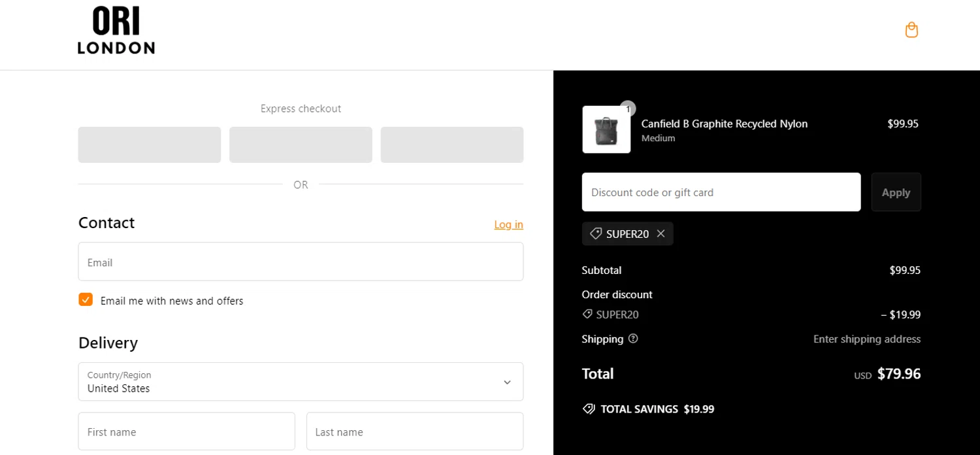Image resolution: width=980 pixels, height=455 pixels.
Task: Click the middle express checkout button
Action: tap(301, 144)
